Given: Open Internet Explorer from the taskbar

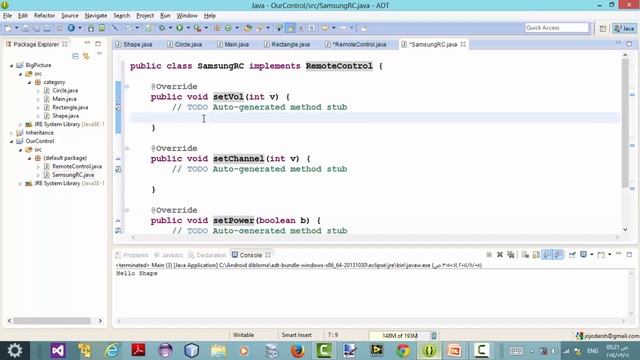Looking at the screenshot, I should (x=111, y=351).
